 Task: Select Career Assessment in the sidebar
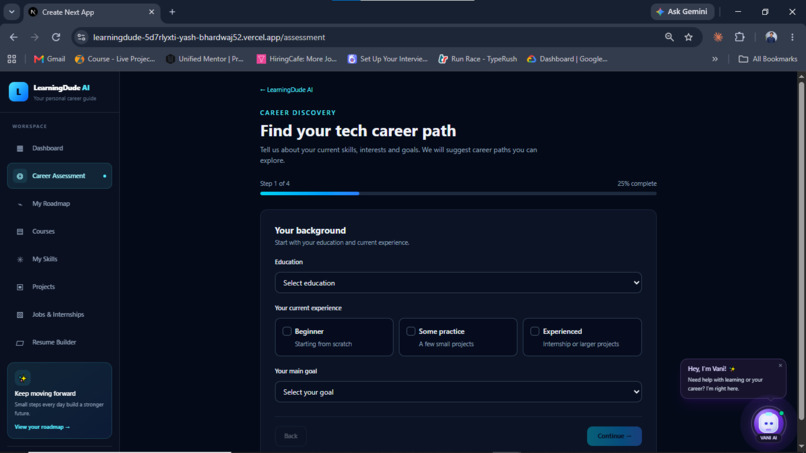[59, 176]
